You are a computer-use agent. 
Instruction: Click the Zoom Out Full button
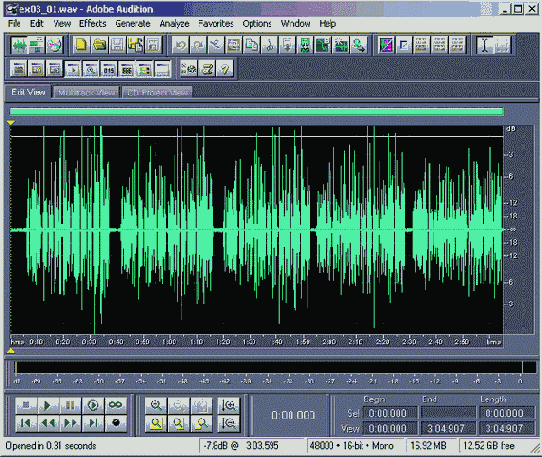click(201, 405)
